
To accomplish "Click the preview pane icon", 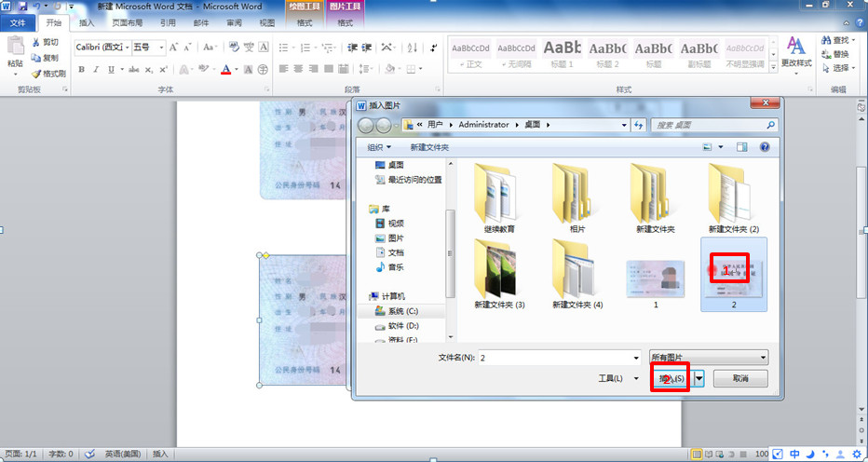I will click(x=741, y=147).
